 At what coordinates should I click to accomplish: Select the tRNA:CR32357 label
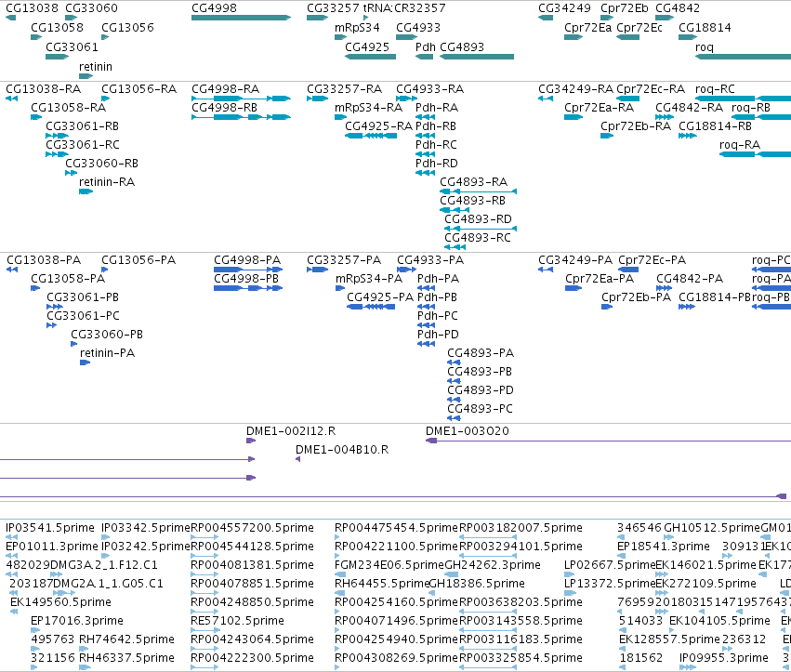point(404,8)
